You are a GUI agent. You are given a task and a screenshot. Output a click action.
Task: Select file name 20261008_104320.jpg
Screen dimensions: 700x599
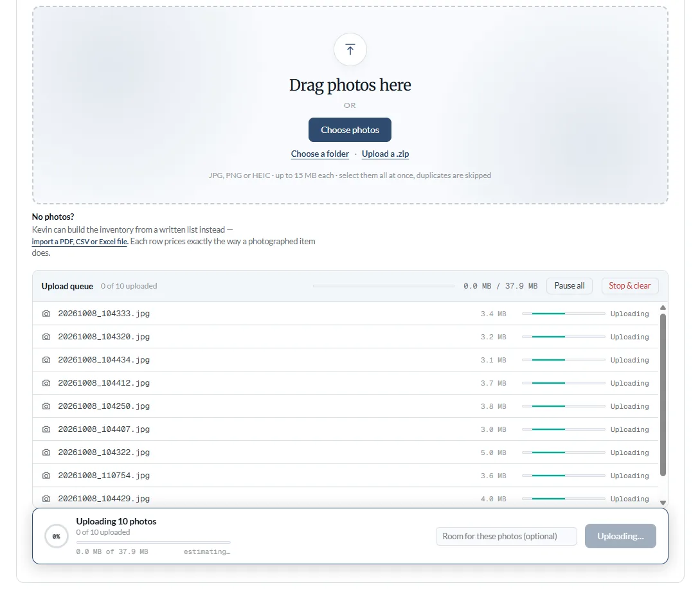coord(103,337)
